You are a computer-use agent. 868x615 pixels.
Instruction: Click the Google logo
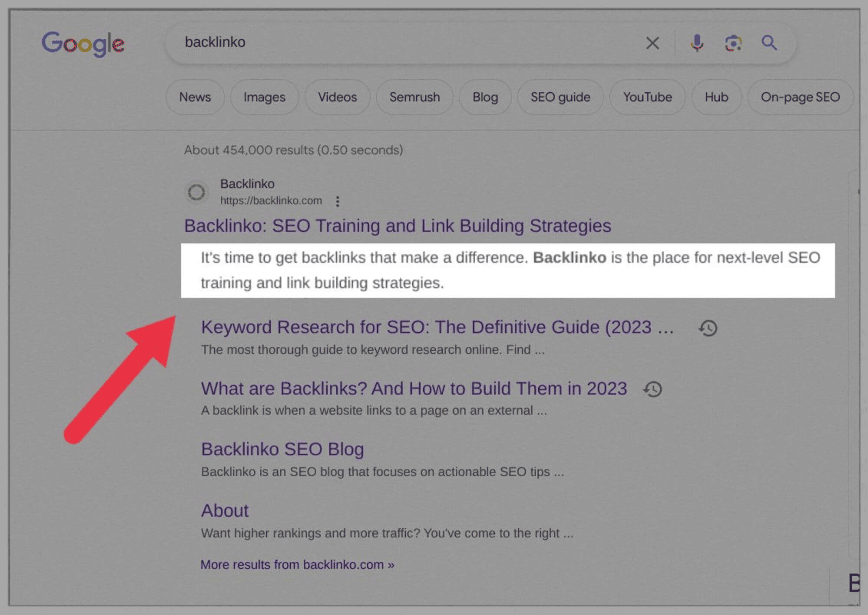(x=82, y=43)
